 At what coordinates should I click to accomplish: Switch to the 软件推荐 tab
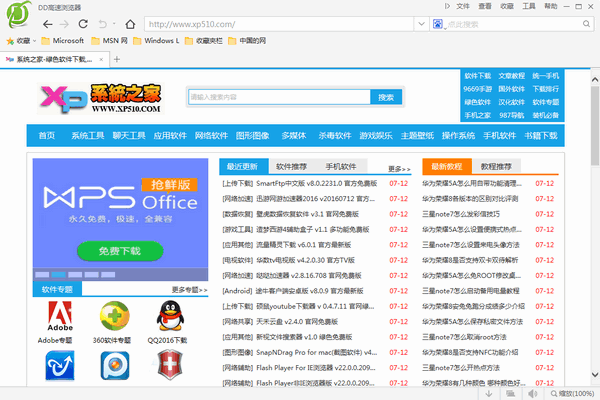292,167
